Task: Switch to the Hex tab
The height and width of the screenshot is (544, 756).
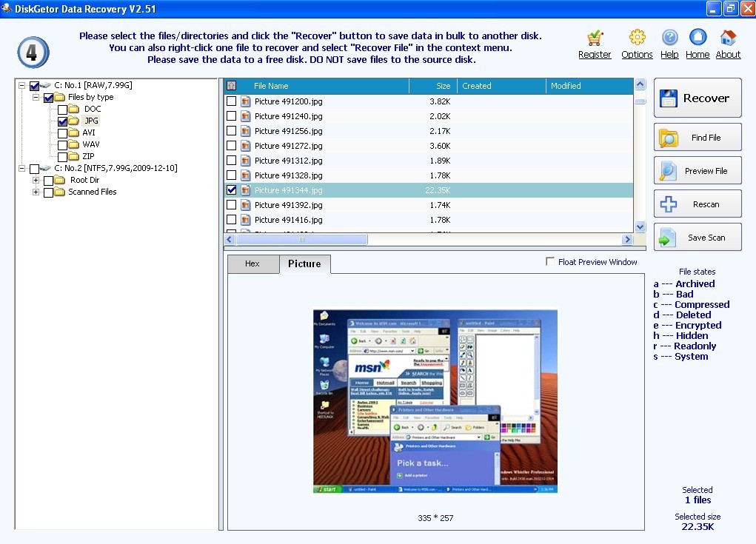Action: click(252, 263)
